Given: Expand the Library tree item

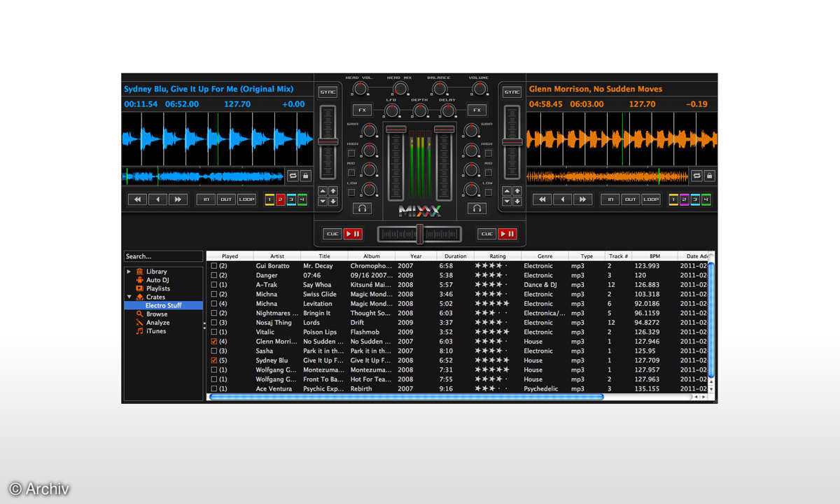Looking at the screenshot, I should (129, 271).
